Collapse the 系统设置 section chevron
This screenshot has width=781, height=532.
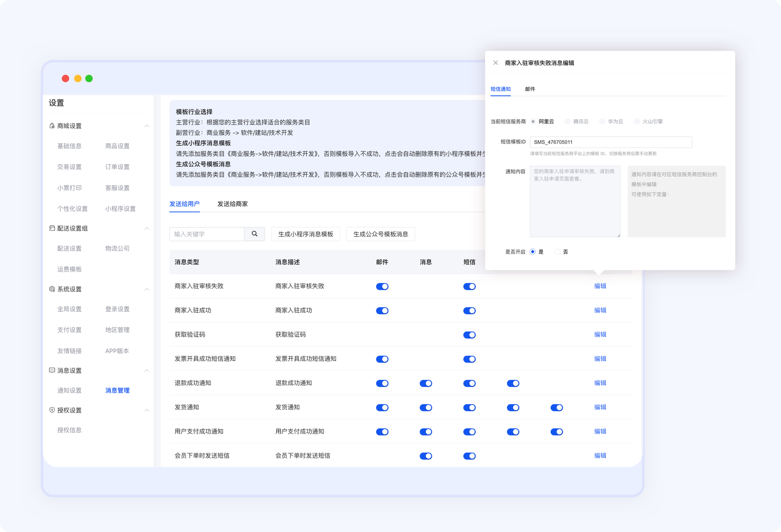[146, 289]
